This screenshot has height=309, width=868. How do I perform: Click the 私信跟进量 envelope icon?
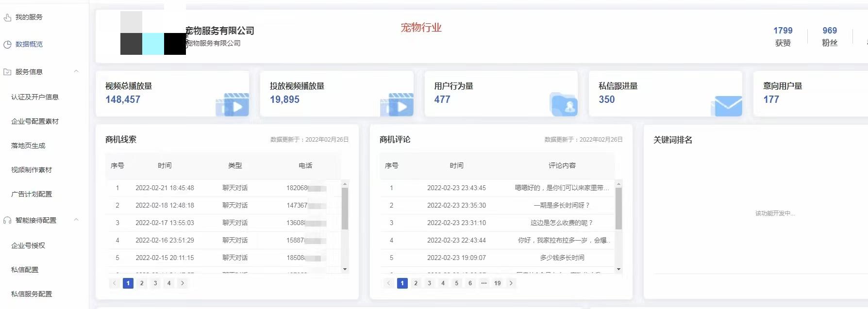click(727, 106)
